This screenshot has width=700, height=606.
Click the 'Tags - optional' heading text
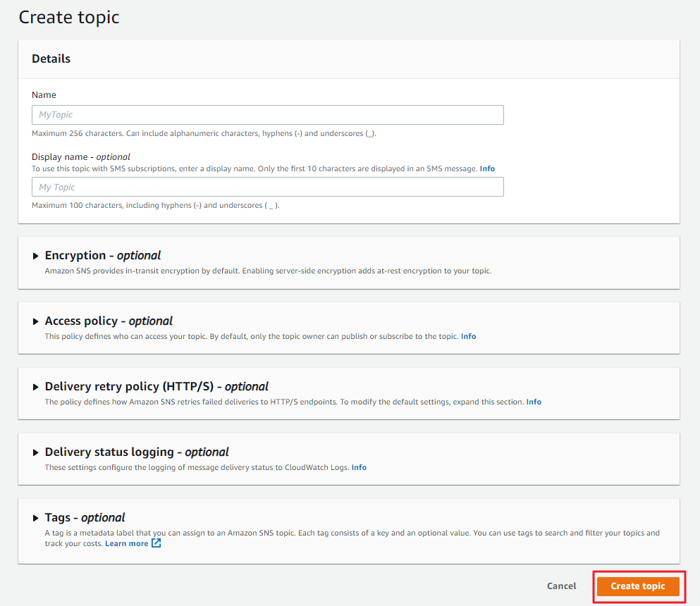[85, 518]
